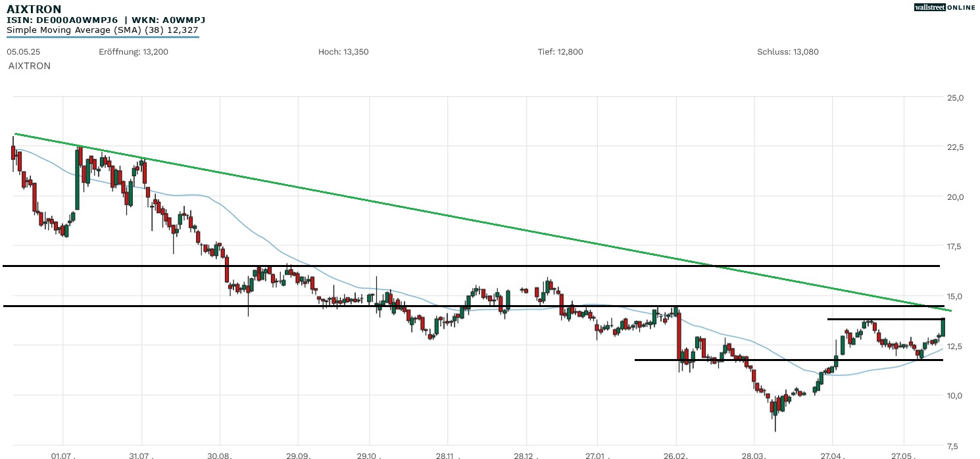Click the Hoch 13,350 value
Viewport: 980px width, 459px height.
pos(343,51)
